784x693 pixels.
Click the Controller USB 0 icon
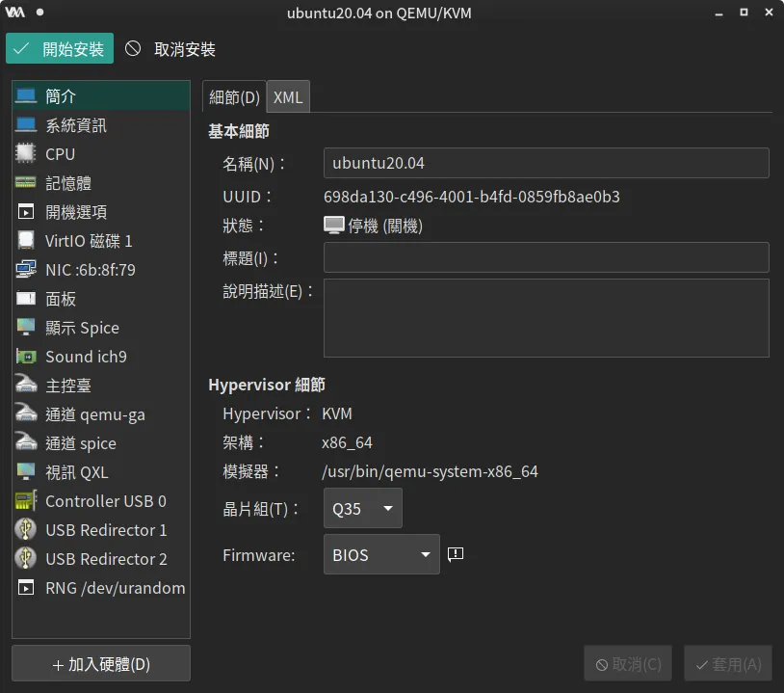(x=26, y=501)
